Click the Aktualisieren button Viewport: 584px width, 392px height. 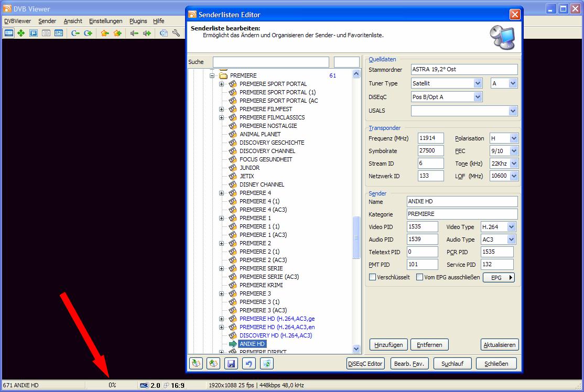coord(500,345)
